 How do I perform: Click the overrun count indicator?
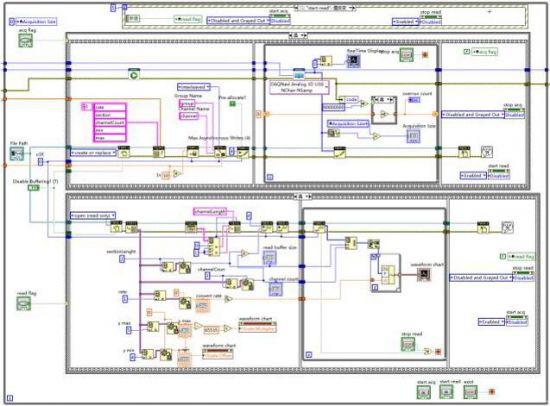tap(414, 100)
